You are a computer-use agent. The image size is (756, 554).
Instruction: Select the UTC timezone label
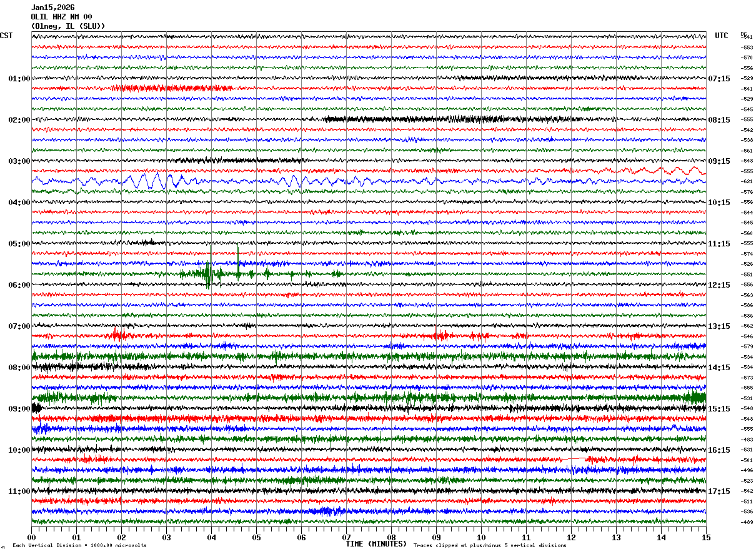(x=722, y=36)
